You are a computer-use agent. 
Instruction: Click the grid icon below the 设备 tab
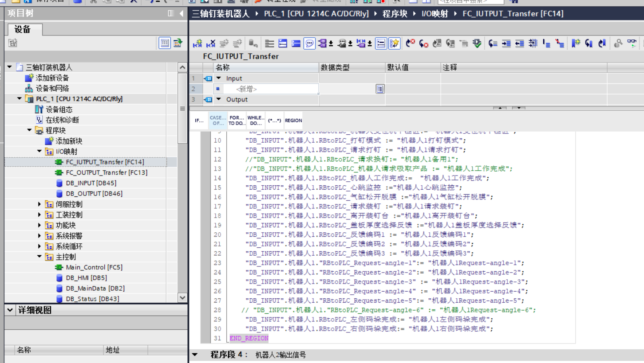pos(13,43)
